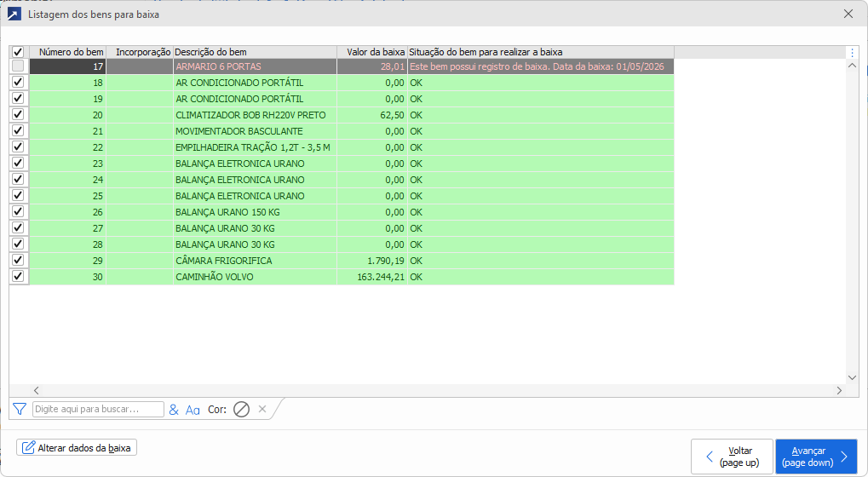Uncheck BALANÇA URANO 150 KG checkbox
Viewport: 868px width, 477px height.
pos(18,211)
